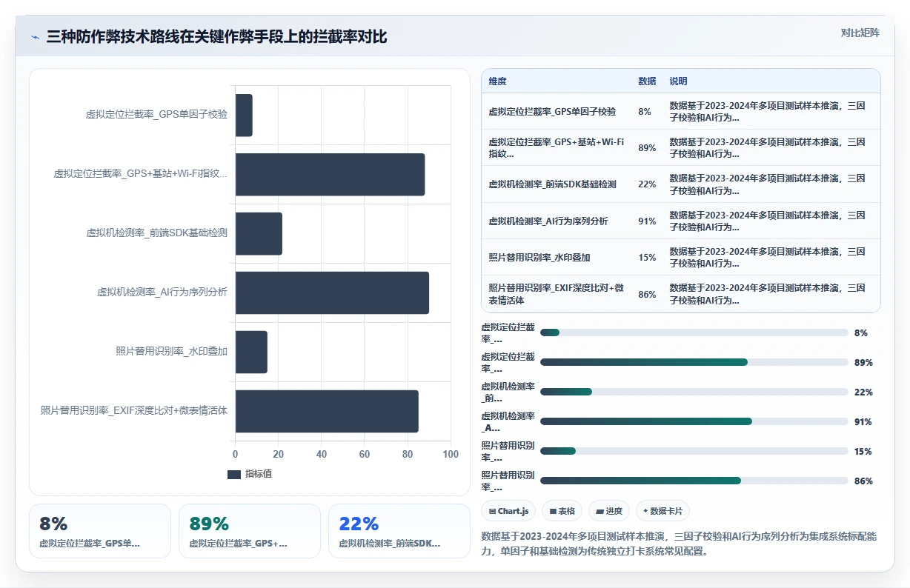Click the chart y-axis label 虚拟机检测率_AI行为序列分析
Image resolution: width=910 pixels, height=588 pixels.
pos(162,292)
